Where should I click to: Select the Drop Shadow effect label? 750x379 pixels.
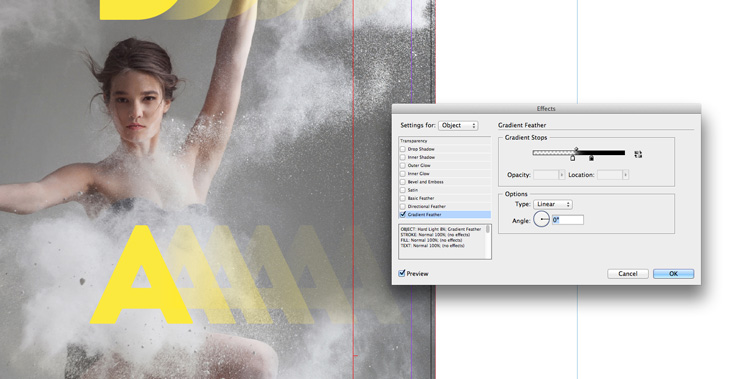421,149
